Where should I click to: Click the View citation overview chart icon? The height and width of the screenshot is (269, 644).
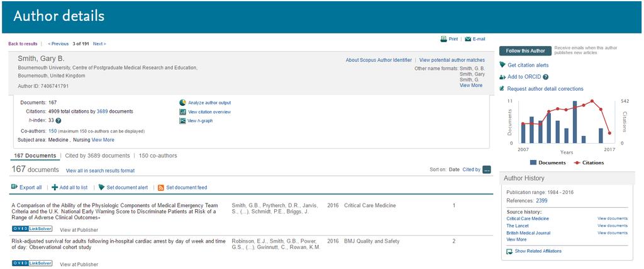point(183,112)
